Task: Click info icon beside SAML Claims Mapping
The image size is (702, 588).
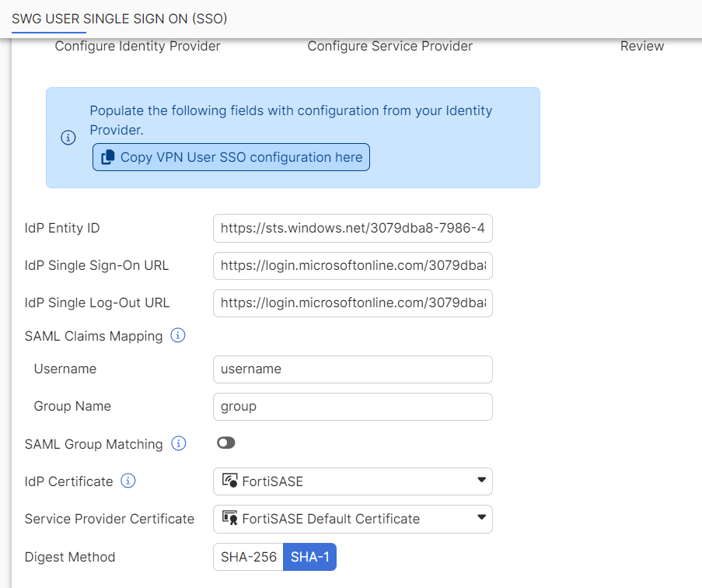Action: tap(178, 336)
